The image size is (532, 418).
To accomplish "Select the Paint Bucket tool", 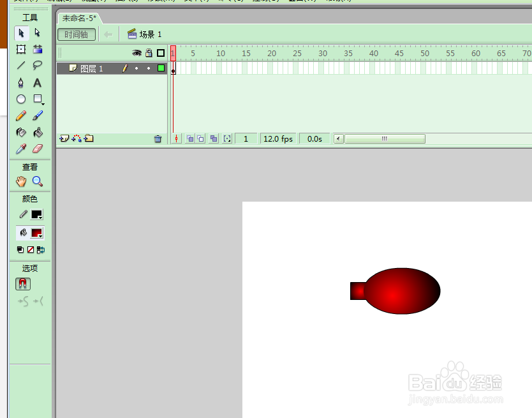I will (38, 132).
